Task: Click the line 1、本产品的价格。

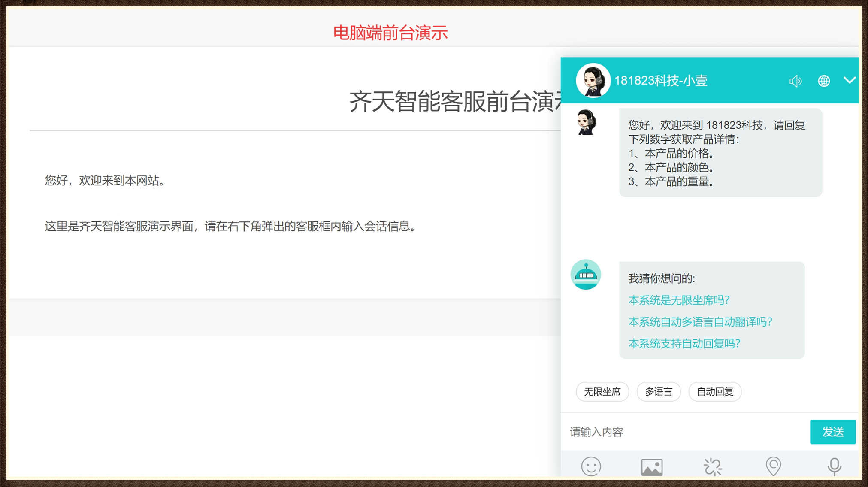Action: click(671, 154)
